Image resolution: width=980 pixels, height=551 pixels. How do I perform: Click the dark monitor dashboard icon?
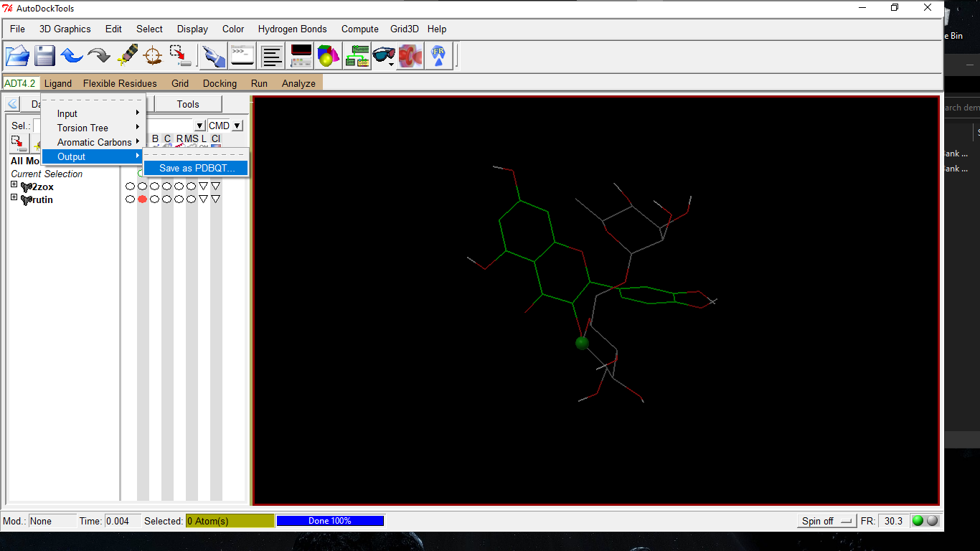point(301,56)
